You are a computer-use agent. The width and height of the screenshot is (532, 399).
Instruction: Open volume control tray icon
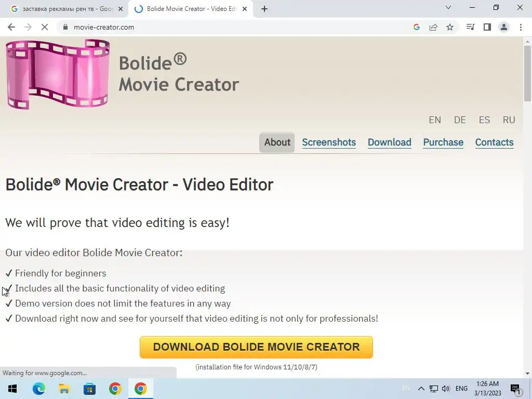pos(446,389)
